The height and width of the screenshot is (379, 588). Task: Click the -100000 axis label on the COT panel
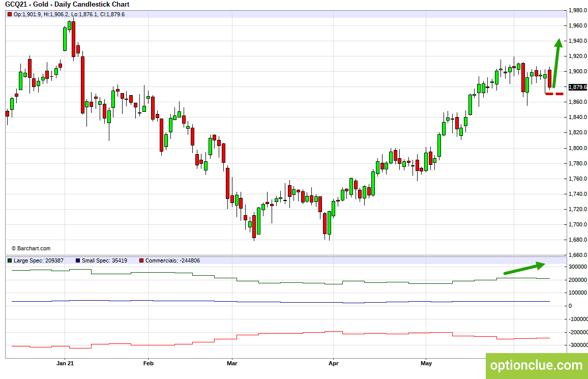coord(578,319)
